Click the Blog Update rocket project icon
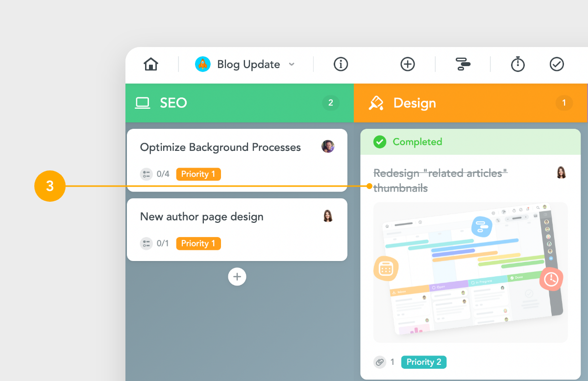588x381 pixels. [202, 64]
